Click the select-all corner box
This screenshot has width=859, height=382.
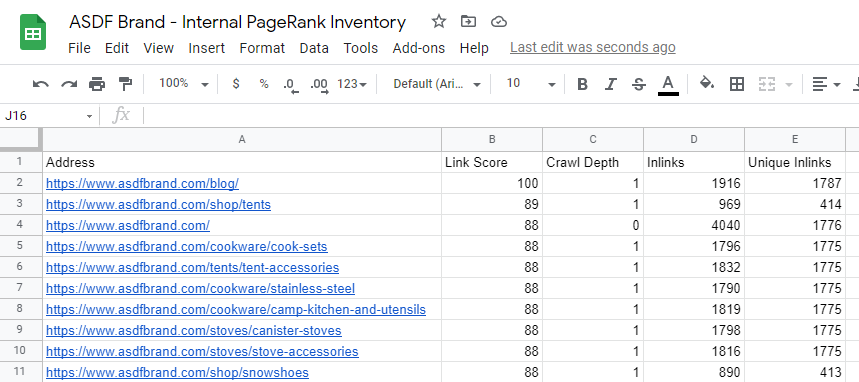[x=21, y=140]
